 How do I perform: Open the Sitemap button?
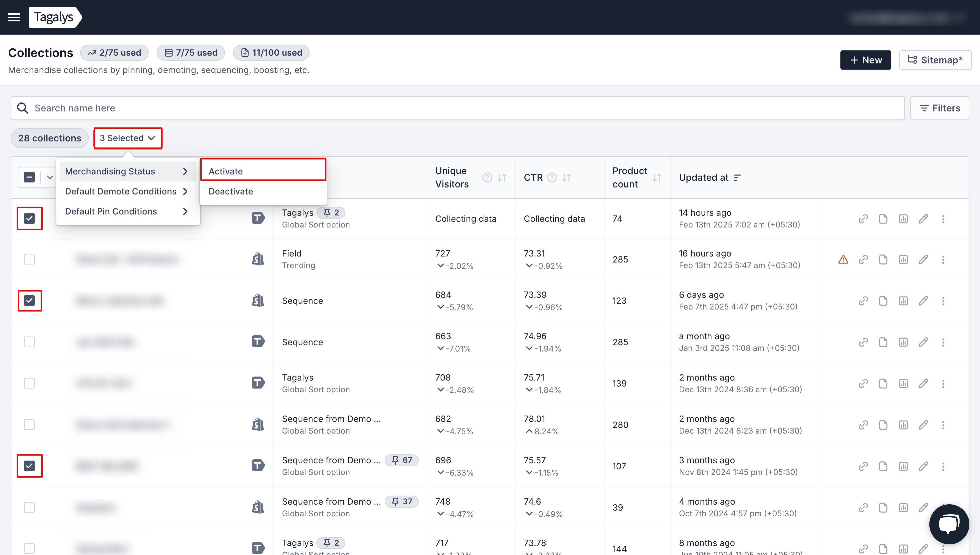point(935,60)
